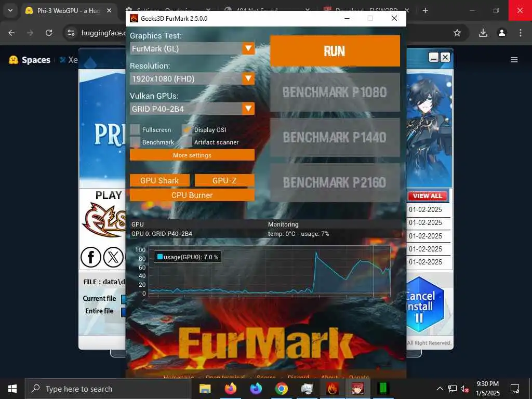This screenshot has width=532, height=399.
Task: Click BENCHMARK P1080 button
Action: [x=335, y=92]
